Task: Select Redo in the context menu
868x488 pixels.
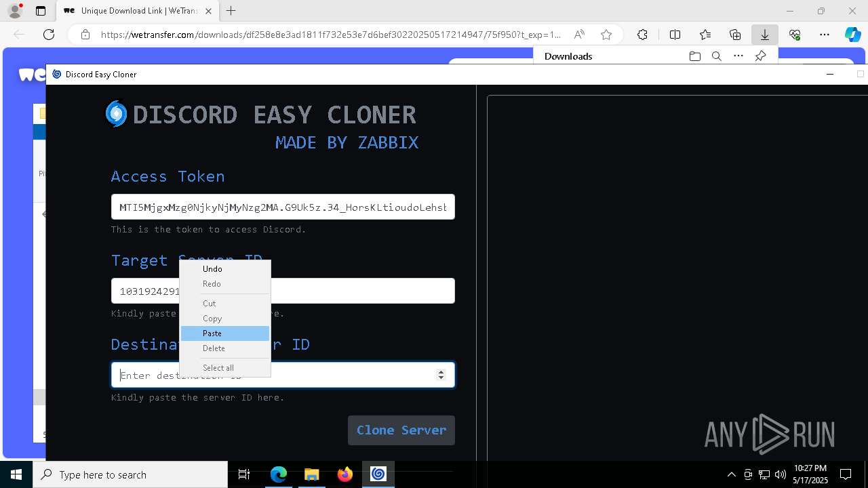Action: (225, 284)
